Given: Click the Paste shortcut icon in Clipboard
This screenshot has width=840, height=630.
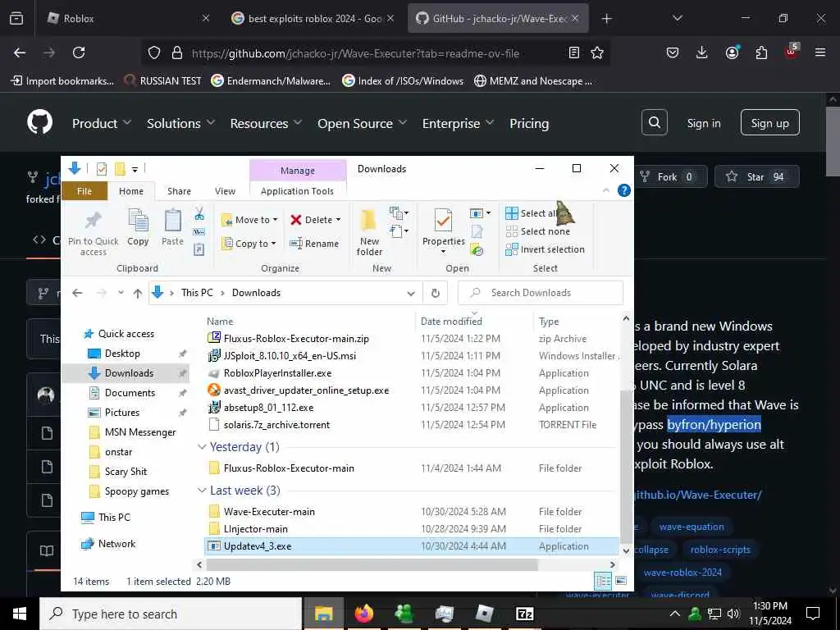Looking at the screenshot, I should (x=199, y=249).
